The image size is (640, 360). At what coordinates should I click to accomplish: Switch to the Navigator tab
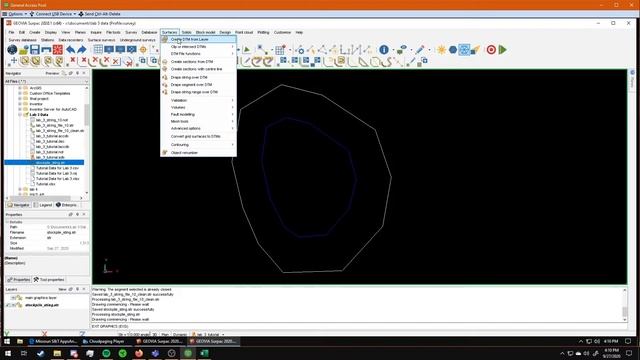point(18,205)
